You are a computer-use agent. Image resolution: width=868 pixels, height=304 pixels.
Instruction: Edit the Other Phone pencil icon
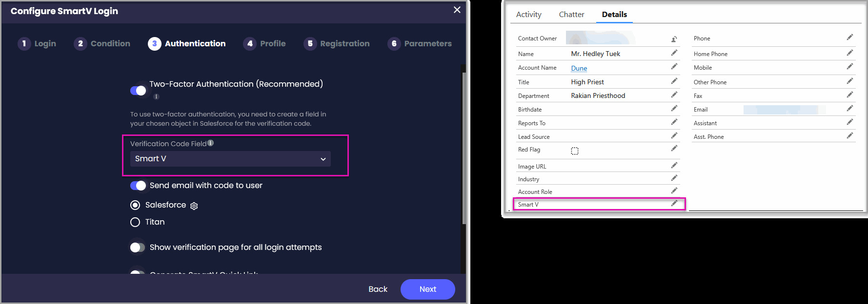coord(850,81)
